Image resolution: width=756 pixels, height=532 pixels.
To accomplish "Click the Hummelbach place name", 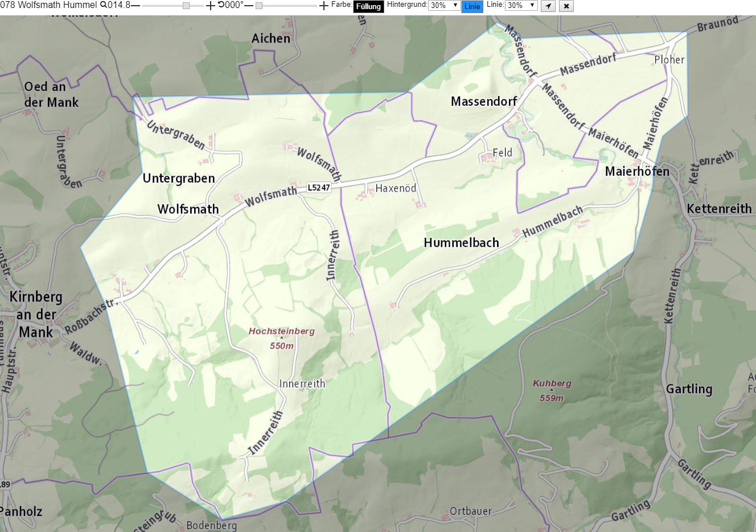I will pyautogui.click(x=461, y=242).
